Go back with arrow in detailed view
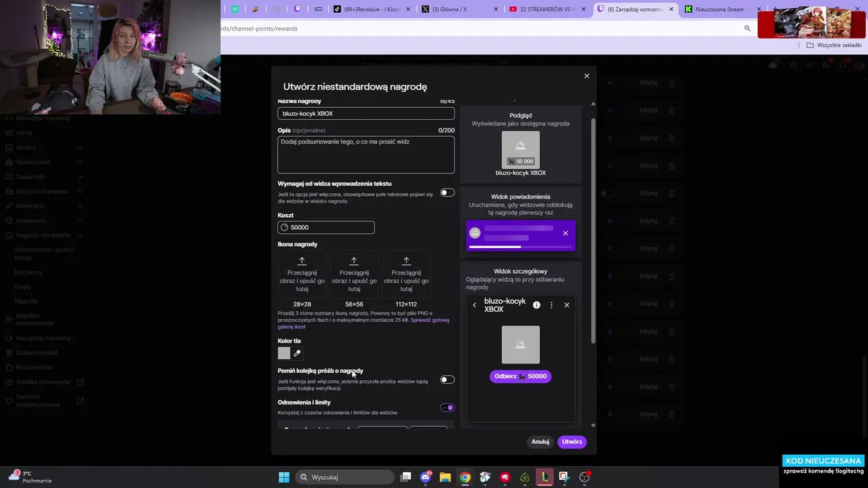The width and height of the screenshot is (868, 488). [x=474, y=305]
